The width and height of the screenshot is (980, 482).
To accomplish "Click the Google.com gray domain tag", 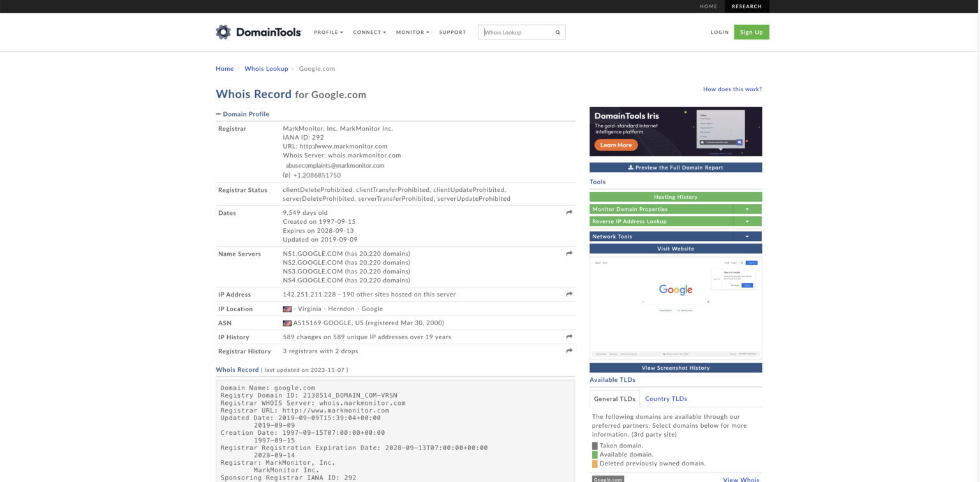I will pos(608,479).
